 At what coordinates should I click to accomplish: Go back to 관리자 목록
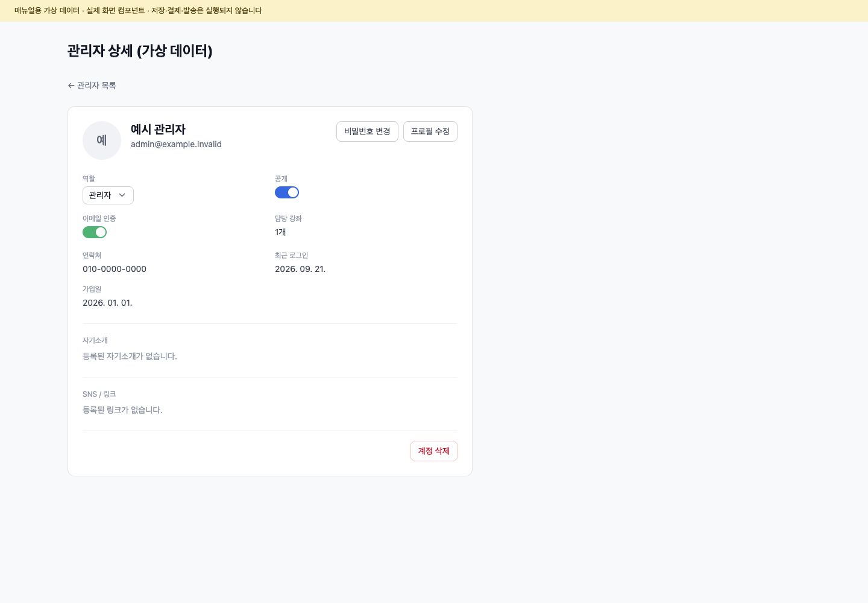(92, 86)
